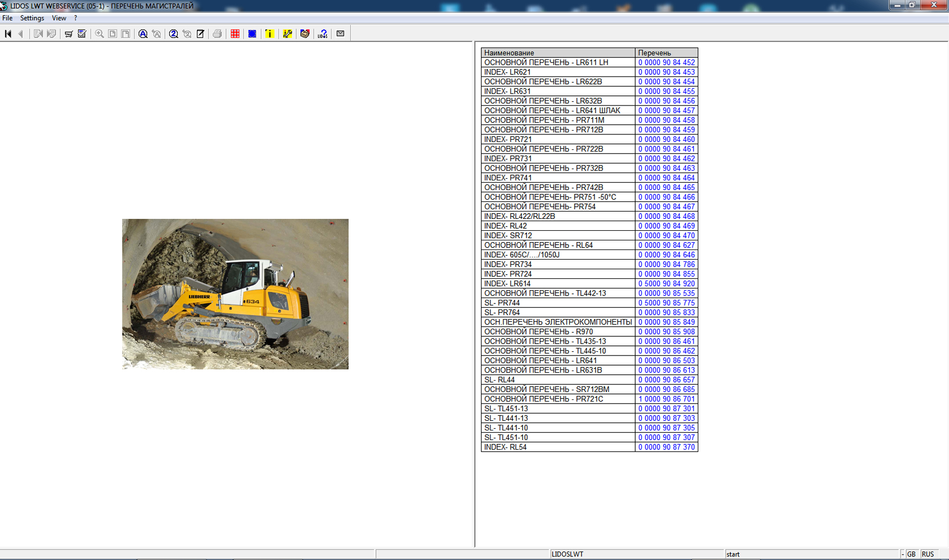Open link 0 0000 90 84 452 for LR611 LH
Image resolution: width=949 pixels, height=560 pixels.
tap(666, 63)
